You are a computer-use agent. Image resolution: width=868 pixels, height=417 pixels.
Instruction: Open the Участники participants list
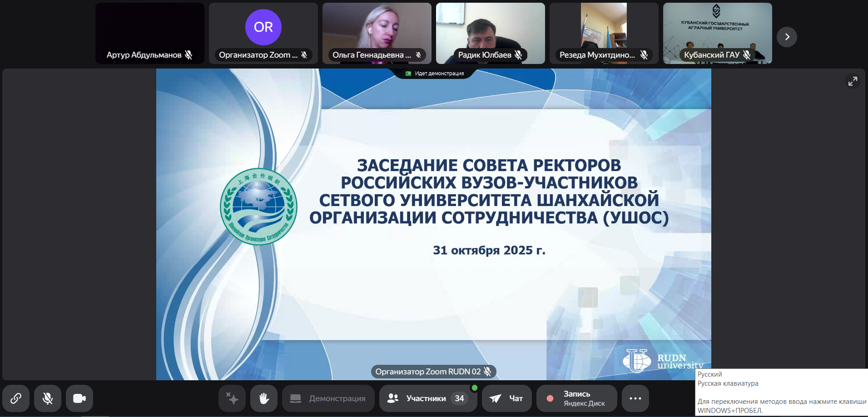pyautogui.click(x=427, y=398)
